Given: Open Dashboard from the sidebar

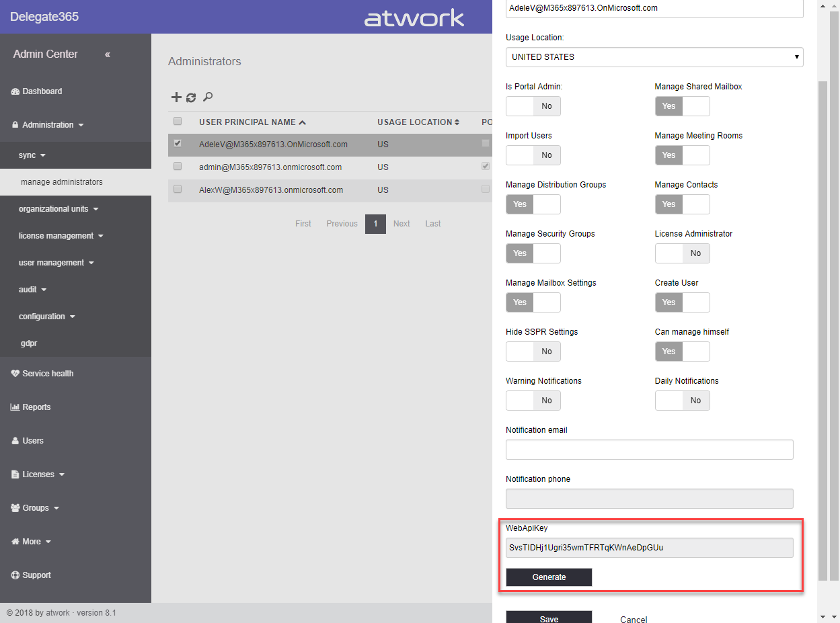Looking at the screenshot, I should 42,91.
